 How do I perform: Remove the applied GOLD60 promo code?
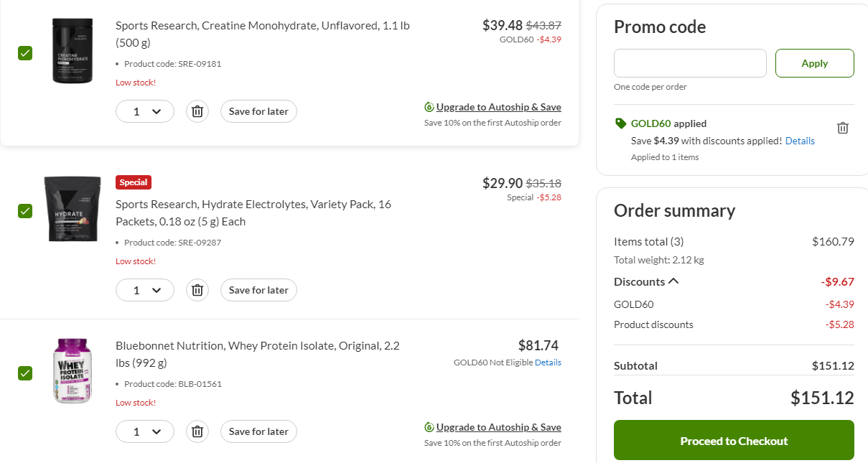click(x=843, y=128)
